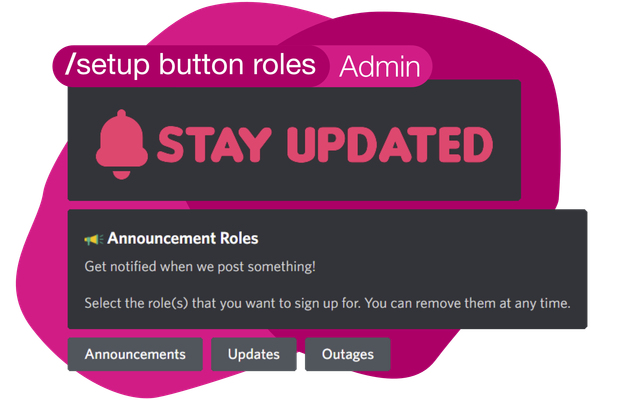Click the Announcement Roles heading

coord(183,239)
